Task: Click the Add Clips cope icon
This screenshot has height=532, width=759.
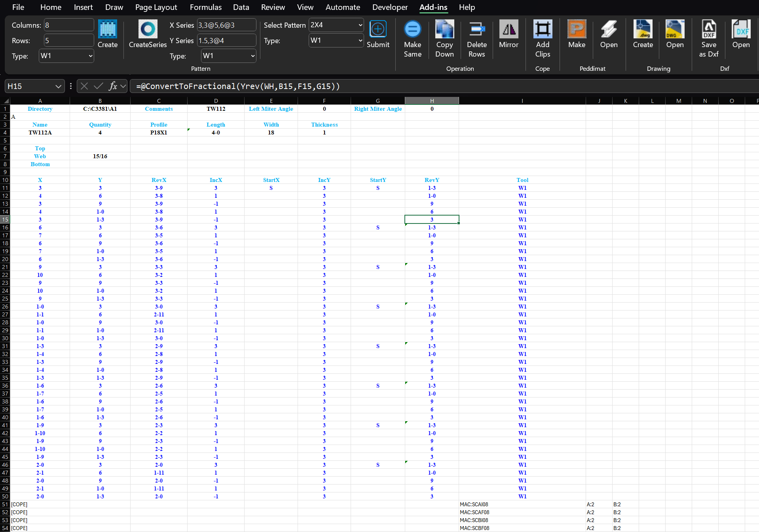Action: tap(543, 30)
